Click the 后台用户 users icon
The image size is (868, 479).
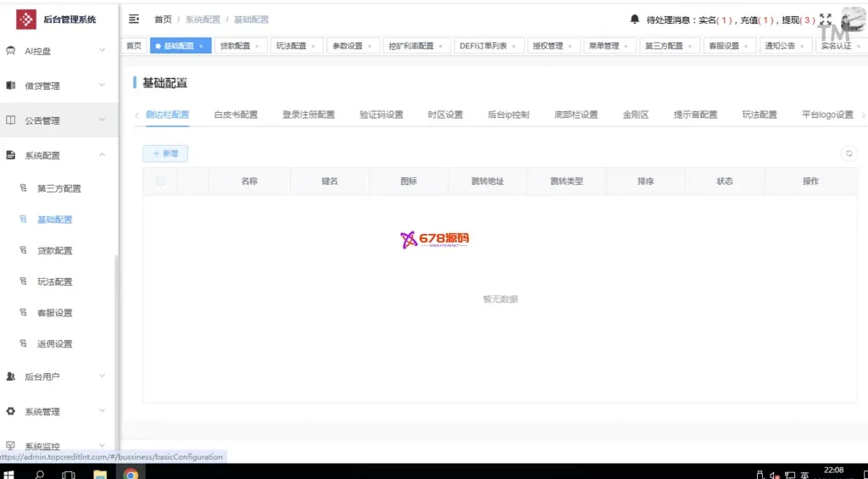click(11, 376)
